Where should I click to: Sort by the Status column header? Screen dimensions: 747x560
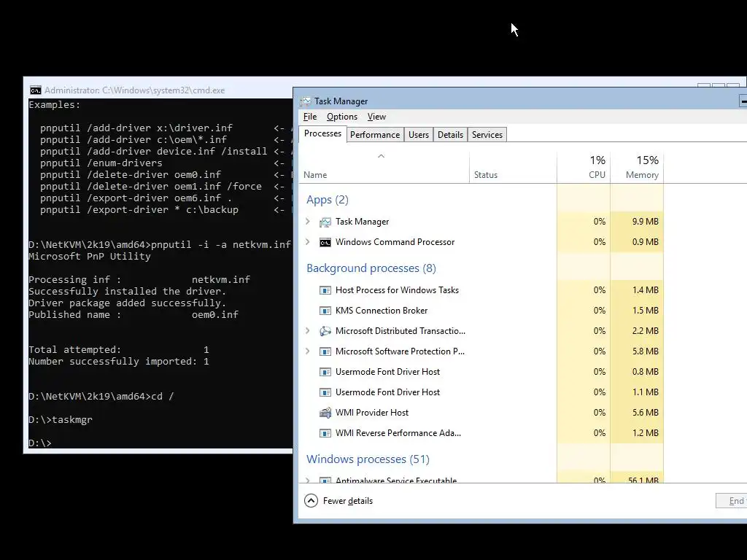[513, 168]
